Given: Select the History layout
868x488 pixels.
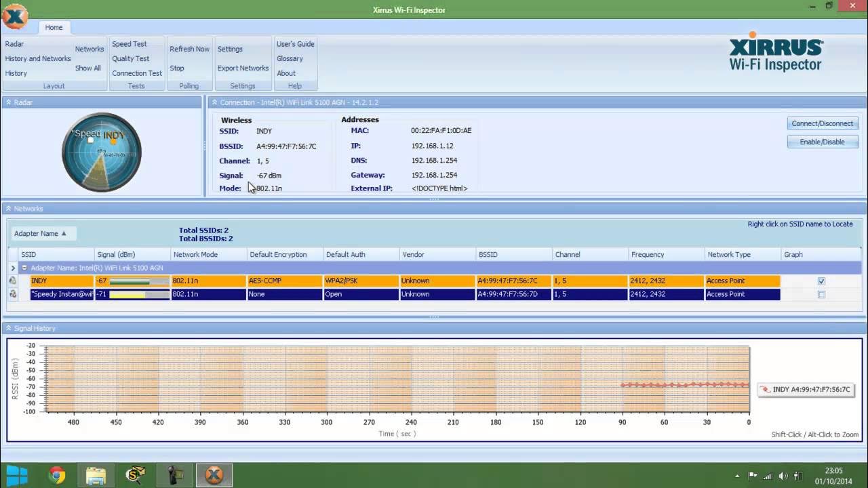Looking at the screenshot, I should tap(16, 73).
